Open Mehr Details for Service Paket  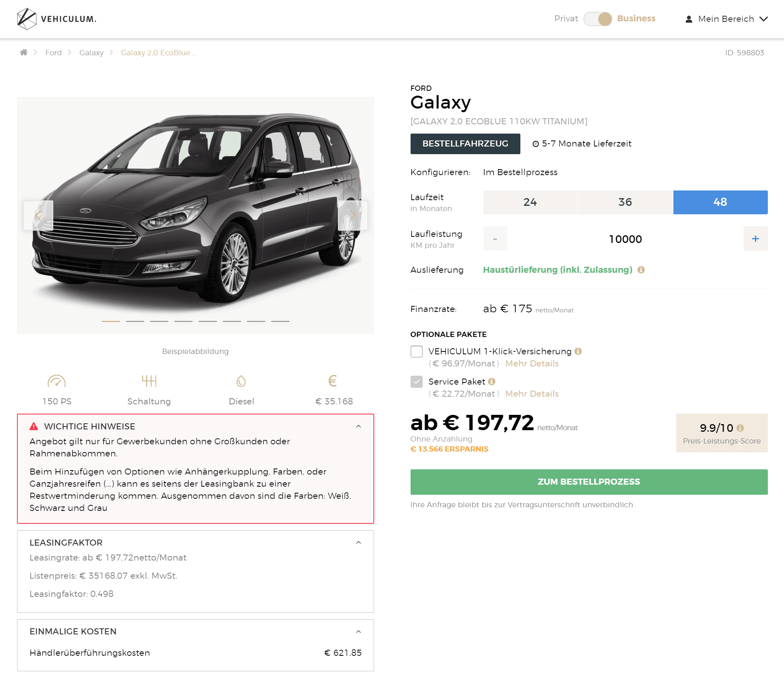532,394
